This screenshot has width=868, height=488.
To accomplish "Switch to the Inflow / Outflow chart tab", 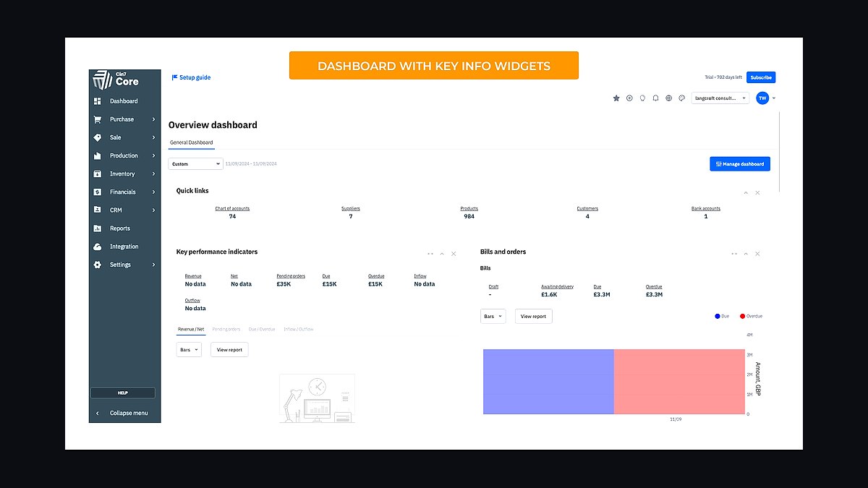I will [x=299, y=329].
